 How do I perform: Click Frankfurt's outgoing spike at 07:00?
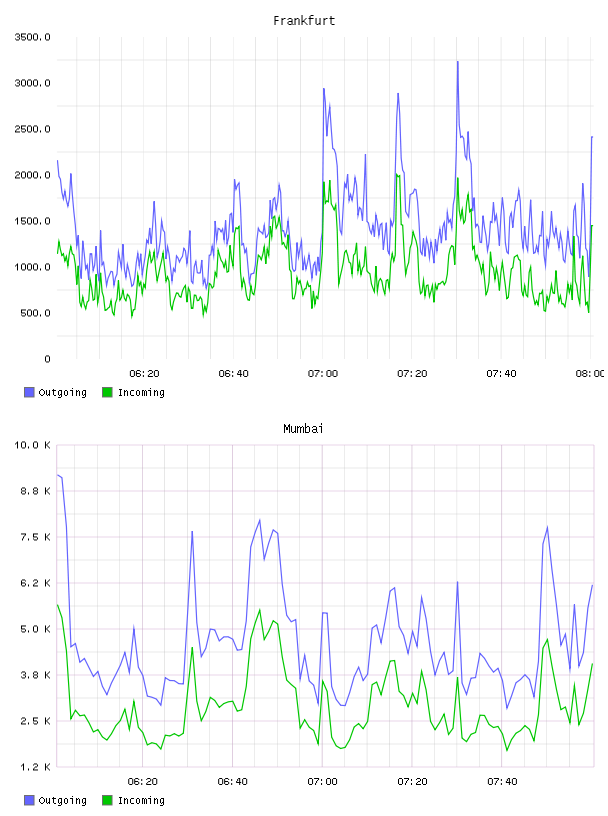click(x=324, y=90)
